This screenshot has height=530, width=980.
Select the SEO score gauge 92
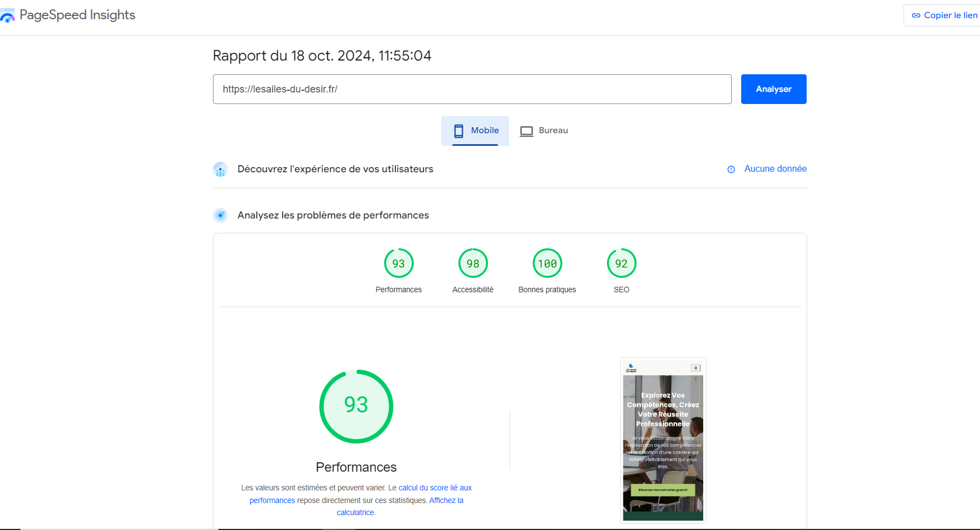click(x=622, y=264)
